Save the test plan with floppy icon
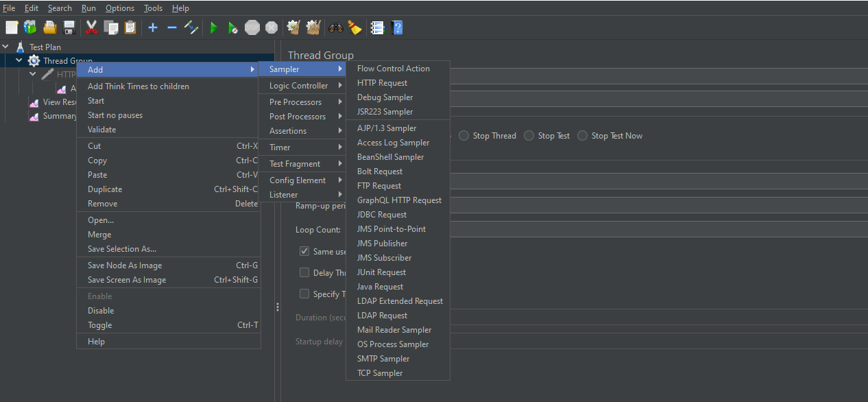868x402 pixels. (x=69, y=27)
